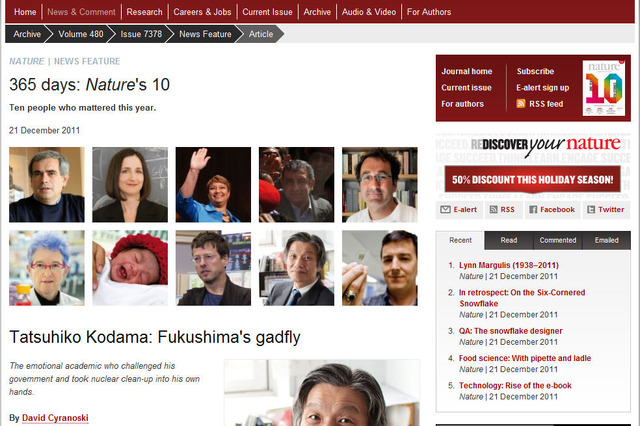Screen dimensions: 640x426
Task: Open the Nature 10 magazine cover thumbnail
Action: click(604, 88)
